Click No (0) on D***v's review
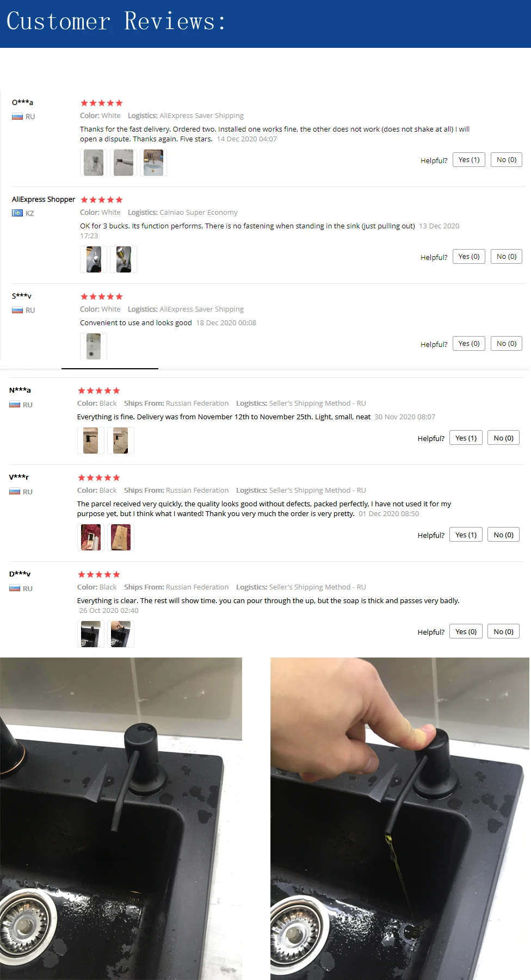Image resolution: width=531 pixels, height=980 pixels. tap(504, 632)
